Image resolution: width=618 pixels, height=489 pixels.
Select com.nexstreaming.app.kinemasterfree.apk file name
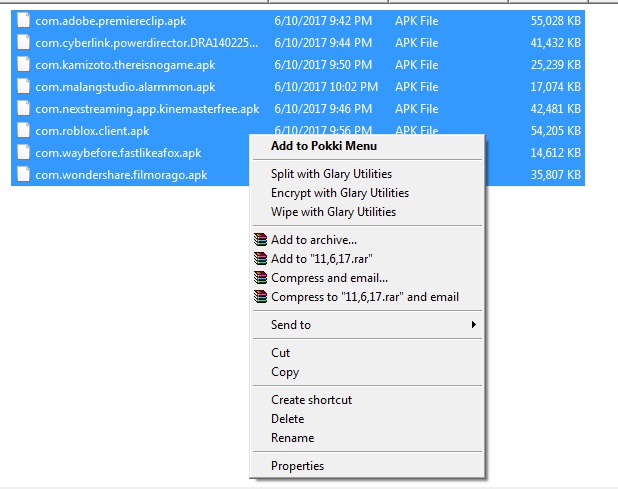[147, 109]
